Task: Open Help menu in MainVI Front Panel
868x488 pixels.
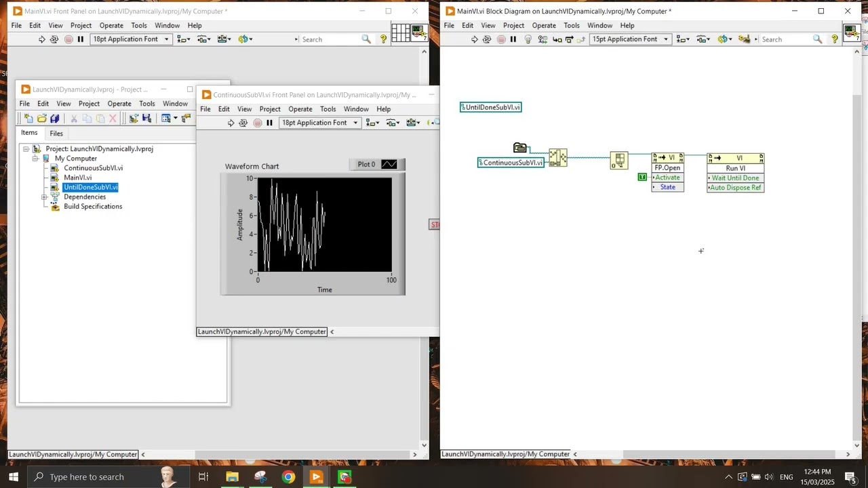Action: [195, 26]
